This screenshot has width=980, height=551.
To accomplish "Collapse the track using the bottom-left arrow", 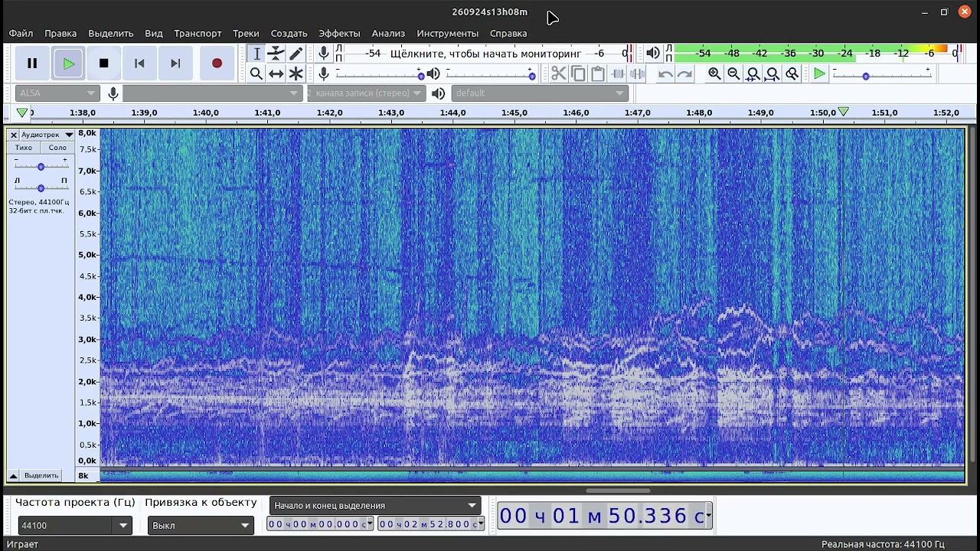I will [x=13, y=475].
